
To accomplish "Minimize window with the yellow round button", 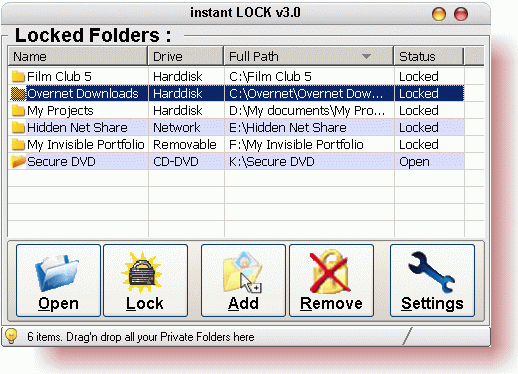I will coord(439,14).
